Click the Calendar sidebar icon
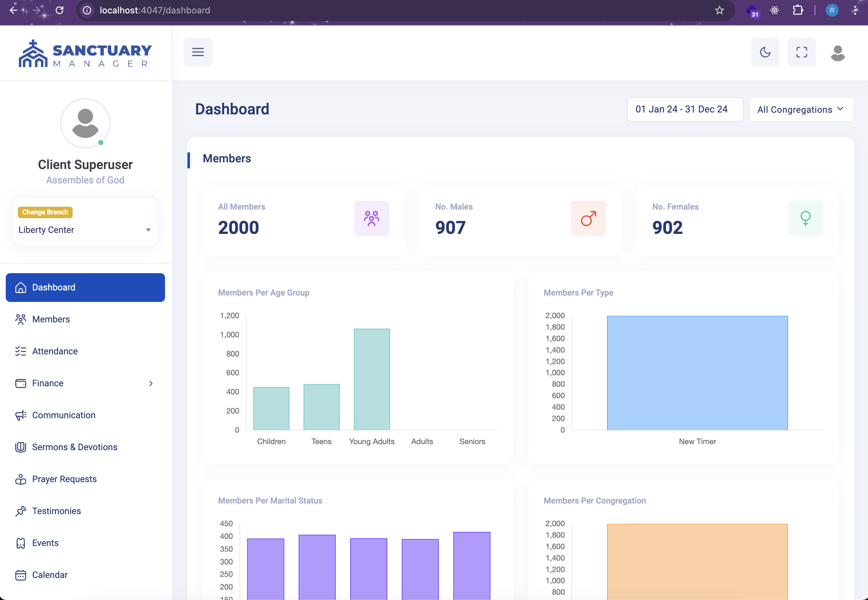Screen dimensions: 868x600 21,574
